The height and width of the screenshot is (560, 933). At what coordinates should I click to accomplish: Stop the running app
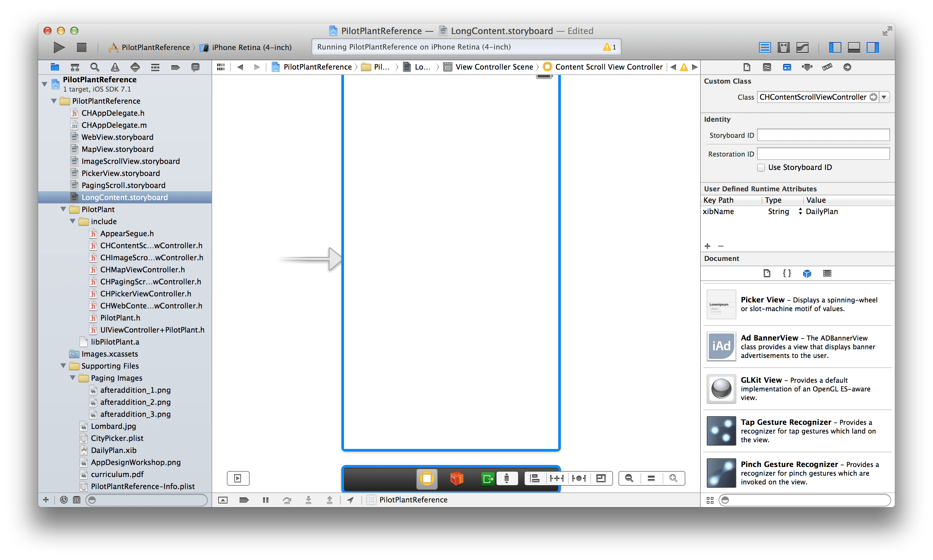pyautogui.click(x=82, y=47)
